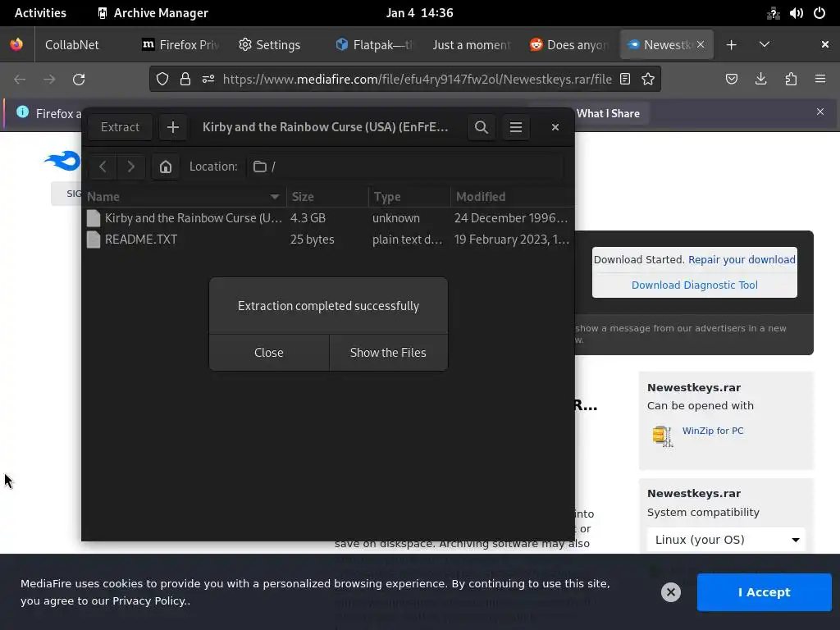
Task: Sort the archive list by Name column
Action: click(x=185, y=197)
